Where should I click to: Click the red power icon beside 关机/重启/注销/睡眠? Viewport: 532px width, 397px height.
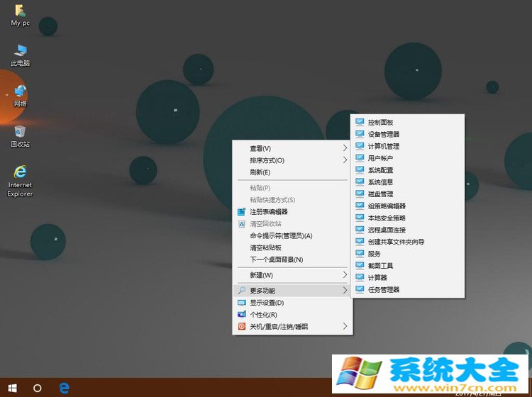[x=241, y=327]
